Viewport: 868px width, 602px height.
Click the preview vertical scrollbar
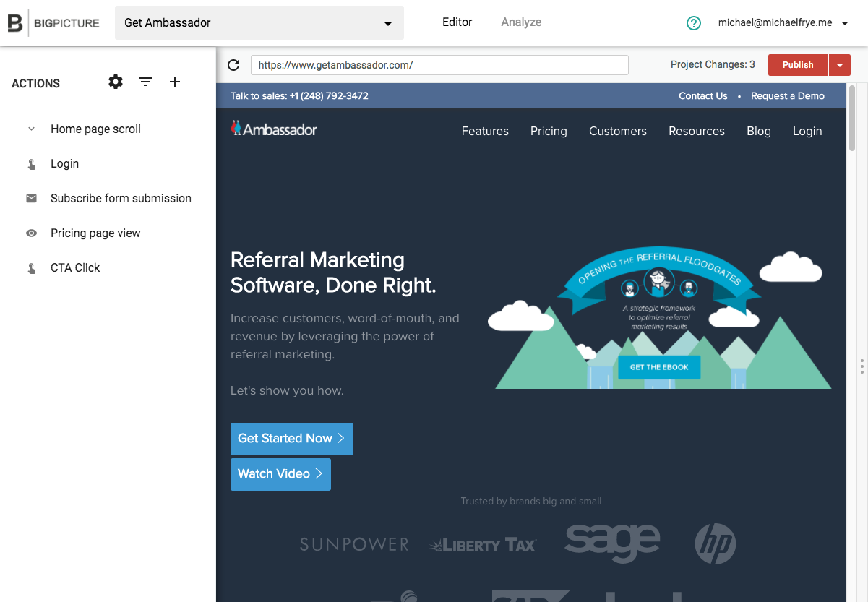852,120
